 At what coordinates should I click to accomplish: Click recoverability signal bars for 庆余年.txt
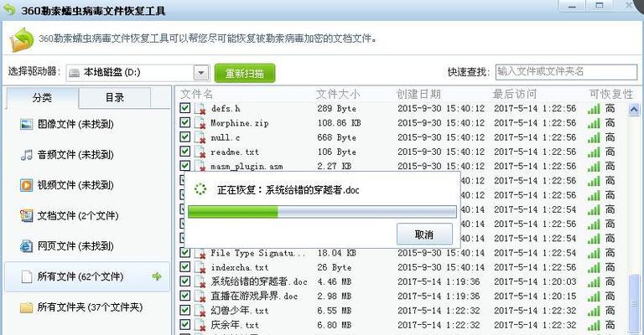pos(594,326)
